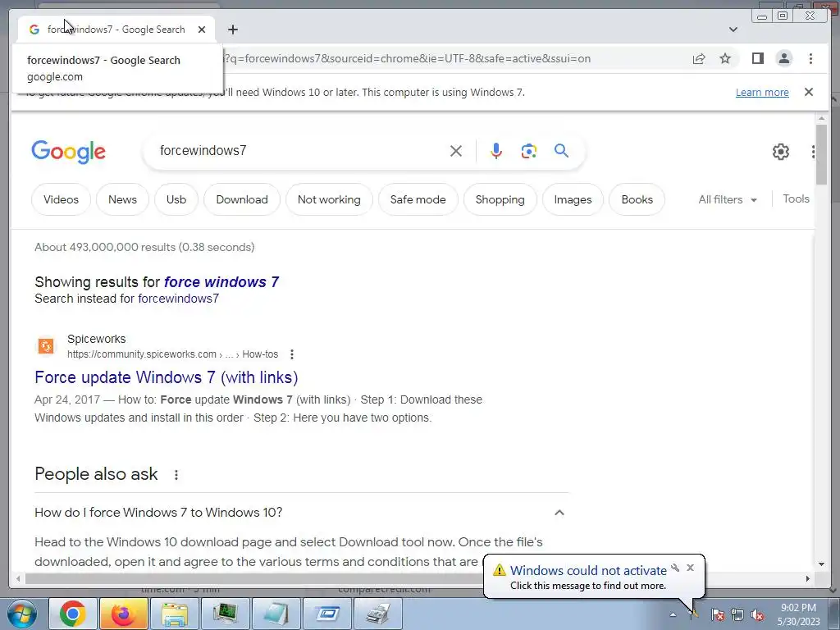Open a new browser tab
Image resolution: width=840 pixels, height=630 pixels.
click(232, 30)
